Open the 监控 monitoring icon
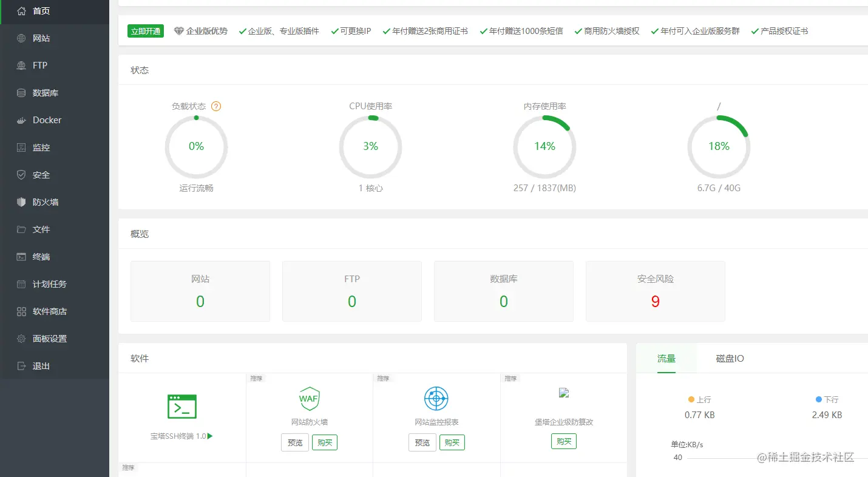The height and width of the screenshot is (477, 868). (21, 147)
